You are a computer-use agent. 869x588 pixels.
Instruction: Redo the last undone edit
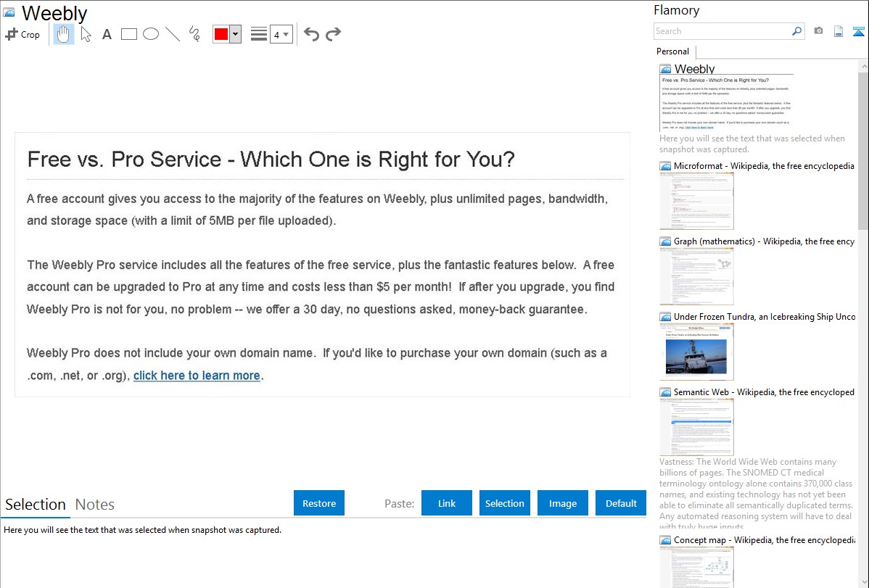click(x=333, y=34)
